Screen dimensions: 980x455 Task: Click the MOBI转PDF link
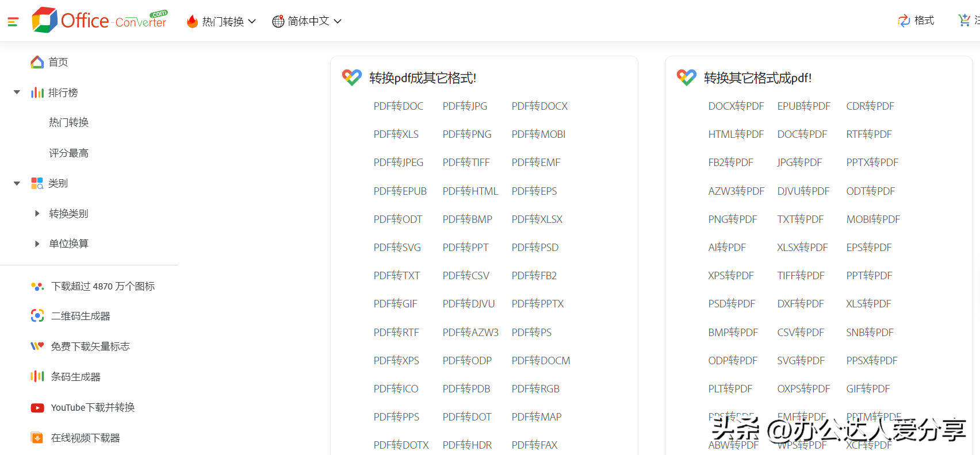point(873,219)
